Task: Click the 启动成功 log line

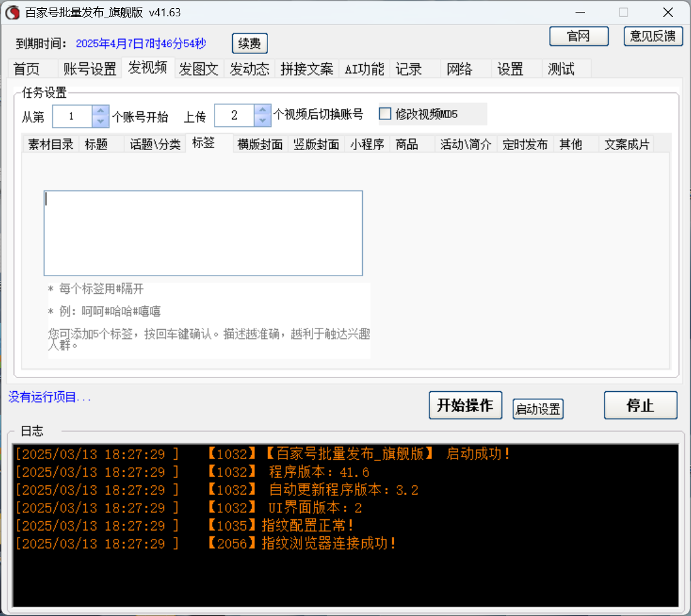Action: coord(262,454)
